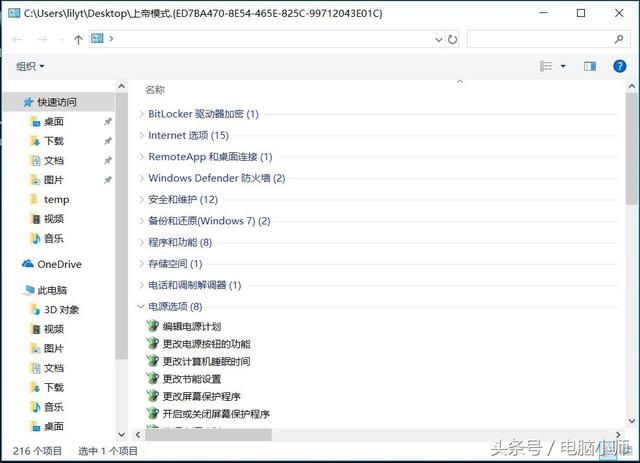The height and width of the screenshot is (463, 640).
Task: Sort by the 名称 column header
Action: point(155,90)
